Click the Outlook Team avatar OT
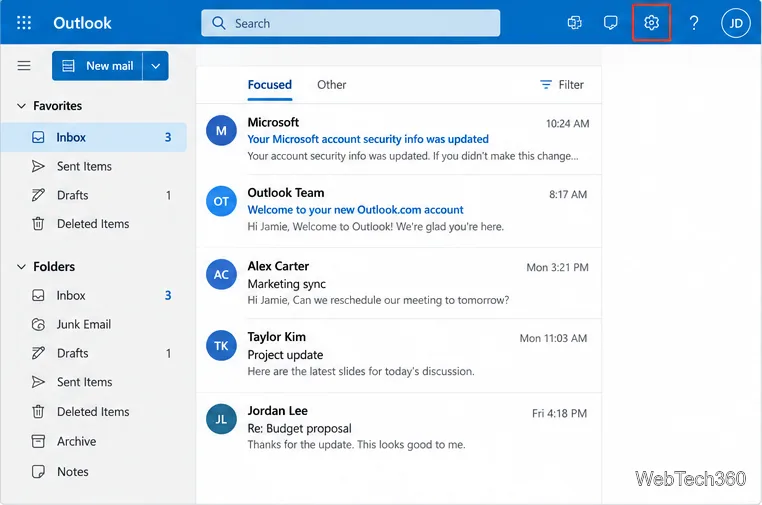The width and height of the screenshot is (762, 505). 221,201
